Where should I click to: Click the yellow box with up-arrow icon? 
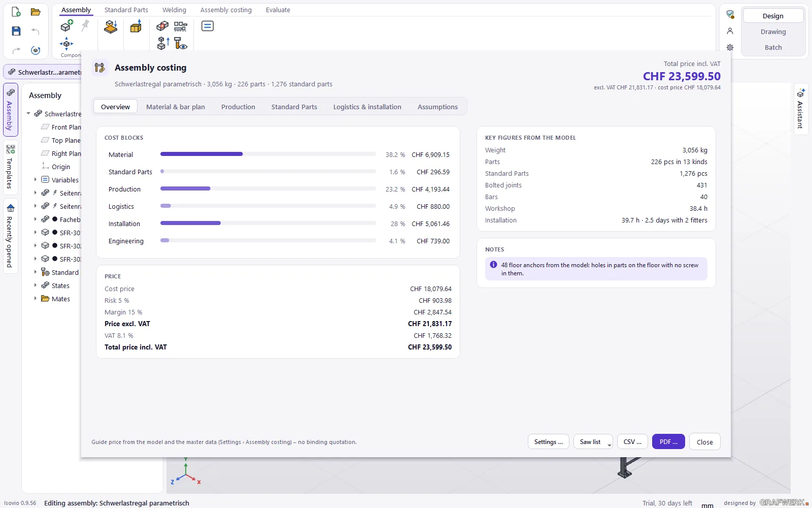pyautogui.click(x=136, y=26)
